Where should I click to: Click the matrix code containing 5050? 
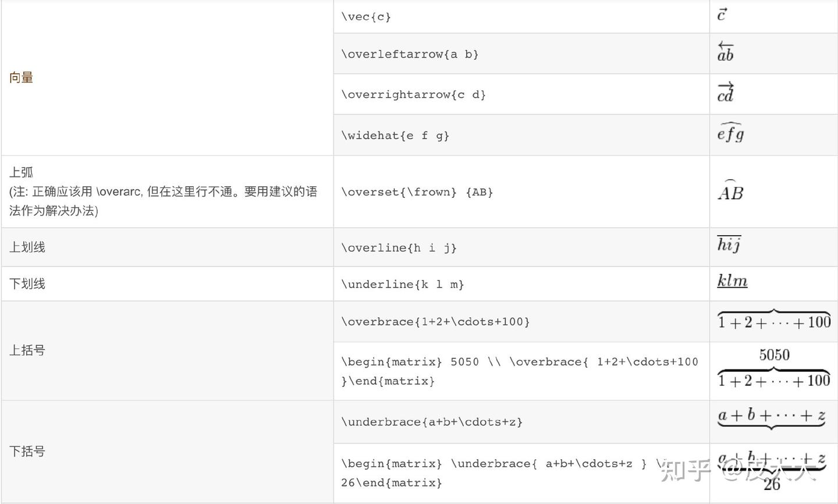(x=519, y=371)
